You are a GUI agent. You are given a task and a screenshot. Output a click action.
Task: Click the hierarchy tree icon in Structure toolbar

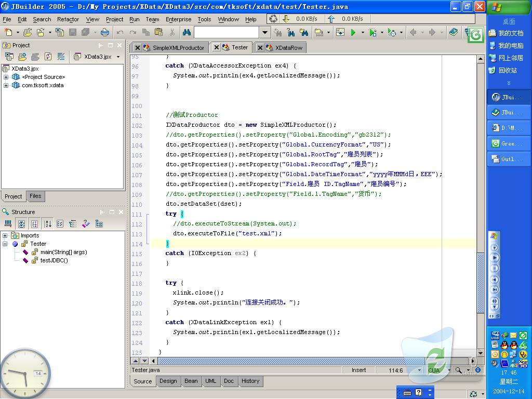click(73, 223)
